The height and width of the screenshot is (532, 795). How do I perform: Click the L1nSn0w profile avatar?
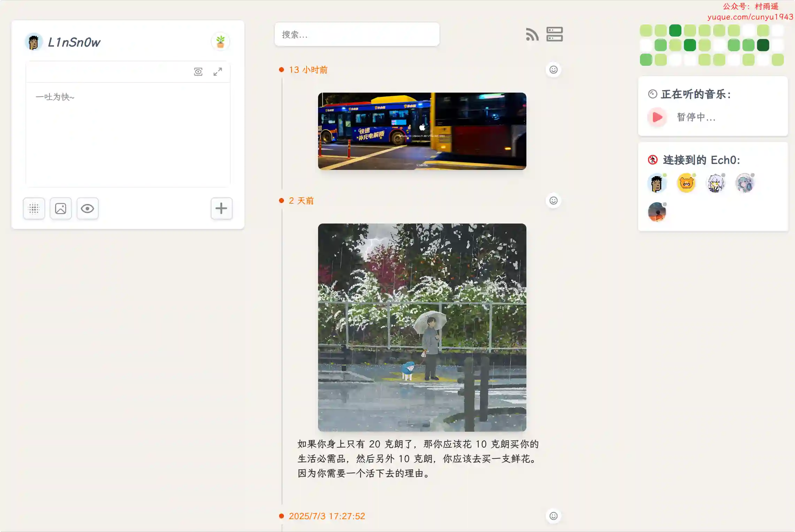pos(34,42)
